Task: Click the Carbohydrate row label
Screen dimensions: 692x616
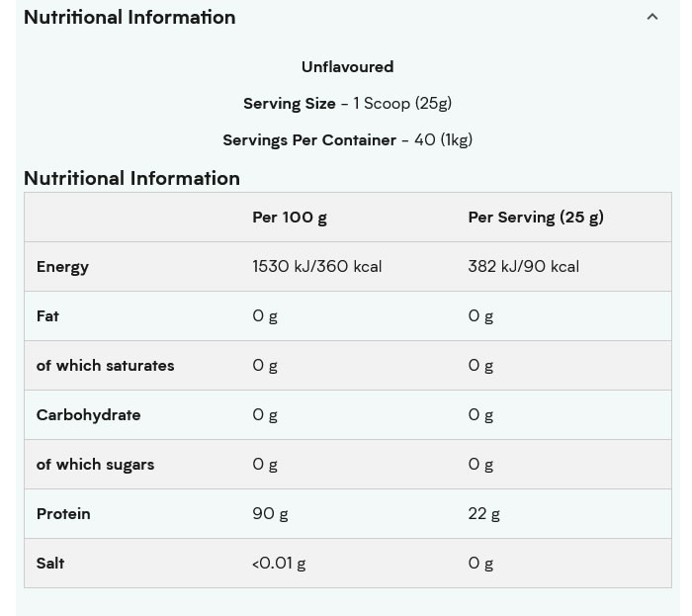Action: [x=88, y=414]
